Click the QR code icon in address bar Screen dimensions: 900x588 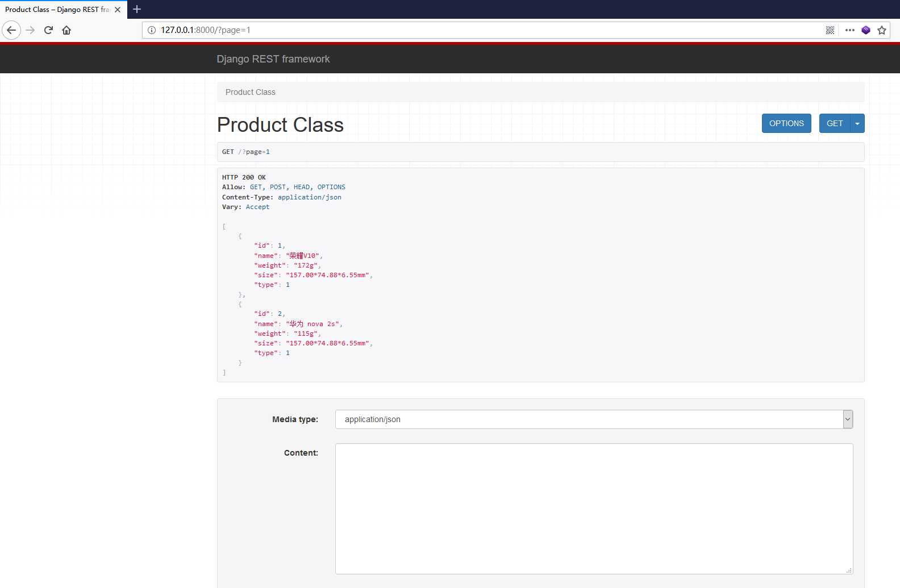coord(830,30)
